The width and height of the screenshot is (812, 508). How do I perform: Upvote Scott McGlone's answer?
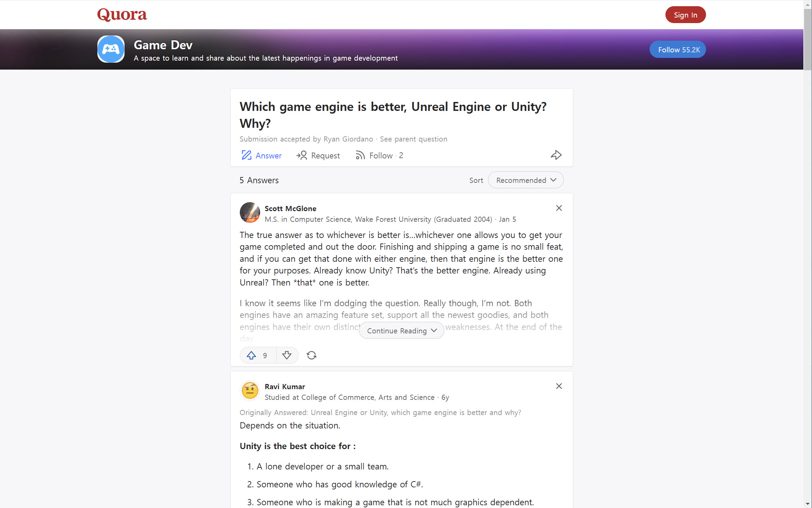click(252, 355)
